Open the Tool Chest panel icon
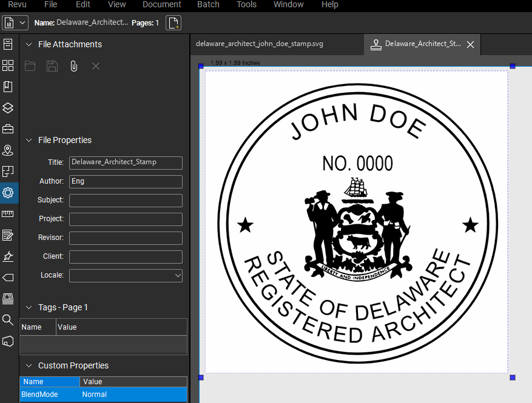Image resolution: width=532 pixels, height=403 pixels. (x=8, y=129)
